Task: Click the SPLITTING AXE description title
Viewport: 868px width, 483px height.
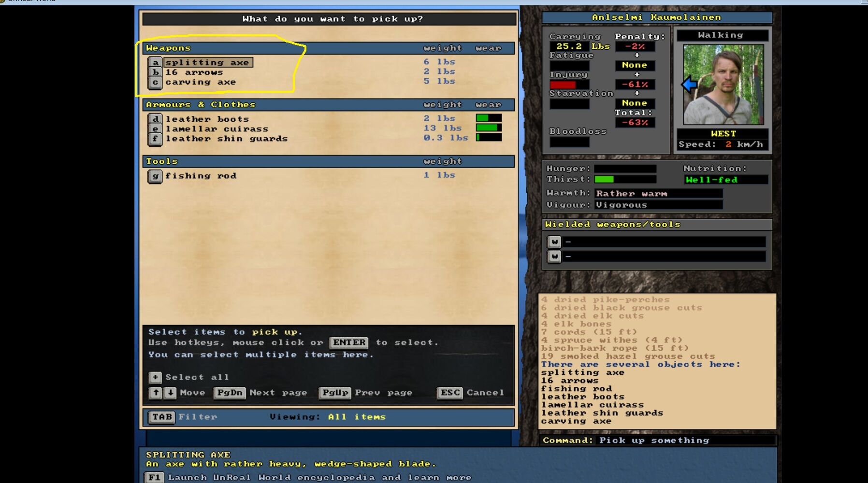Action: pos(188,455)
